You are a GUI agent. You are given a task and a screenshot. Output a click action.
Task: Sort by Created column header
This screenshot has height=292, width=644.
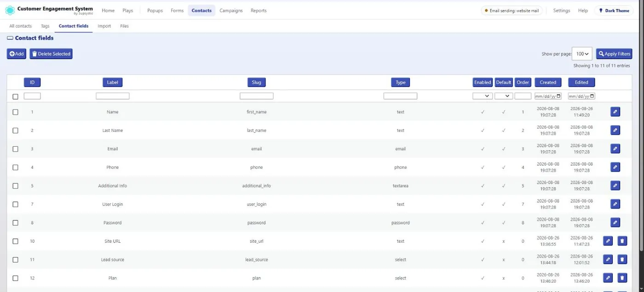click(x=548, y=82)
